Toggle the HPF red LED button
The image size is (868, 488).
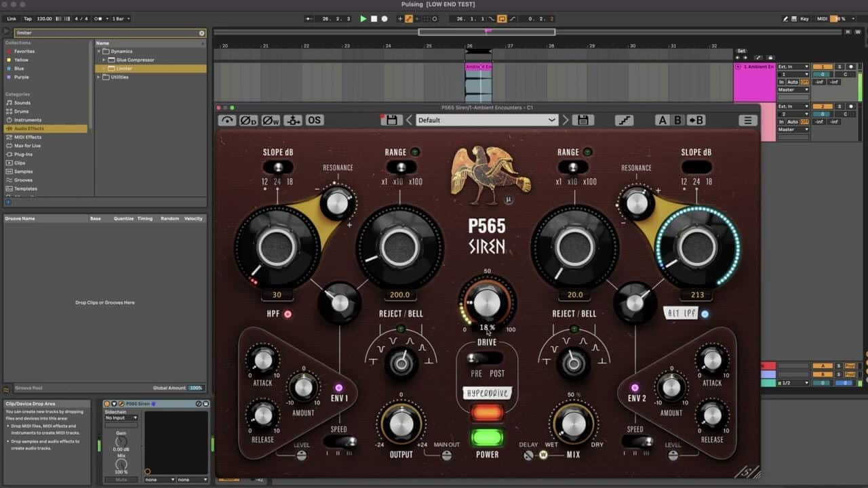(288, 314)
